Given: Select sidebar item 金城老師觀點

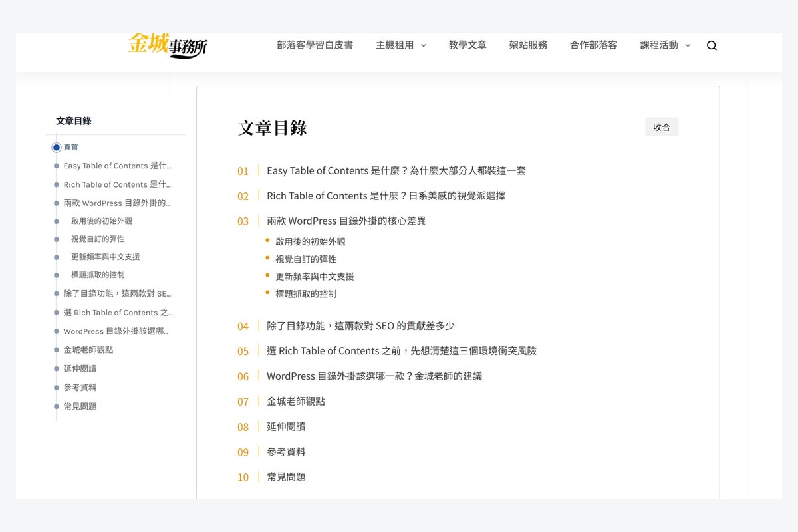Looking at the screenshot, I should (x=88, y=350).
